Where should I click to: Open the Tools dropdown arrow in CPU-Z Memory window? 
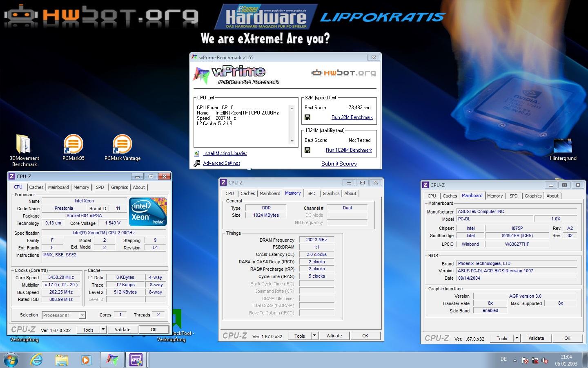314,336
